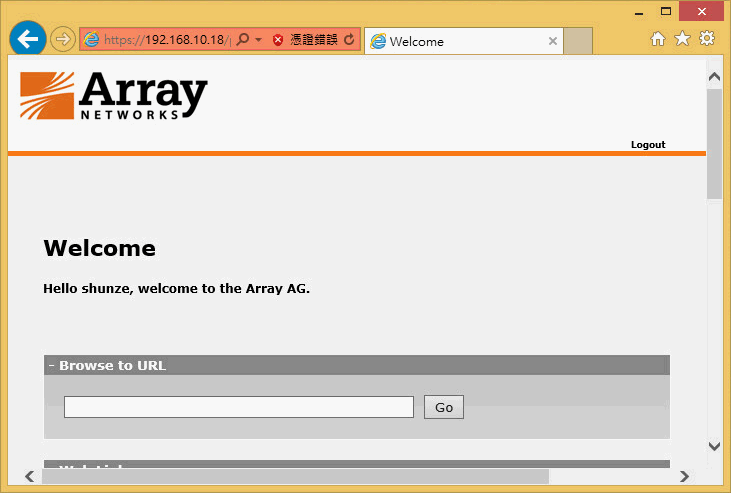Open a new blank tab
Screen dimensions: 731x493
tap(578, 41)
